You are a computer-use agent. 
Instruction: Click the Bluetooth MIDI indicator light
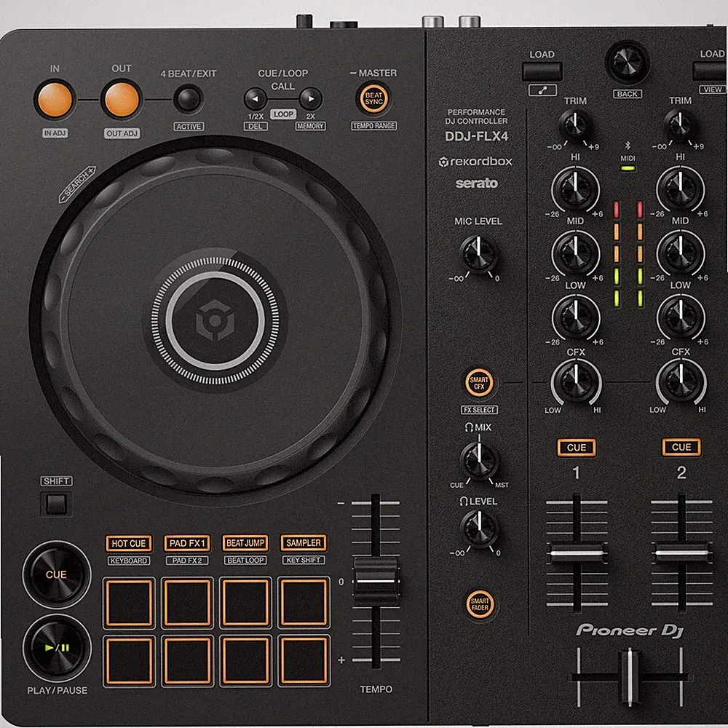628,169
